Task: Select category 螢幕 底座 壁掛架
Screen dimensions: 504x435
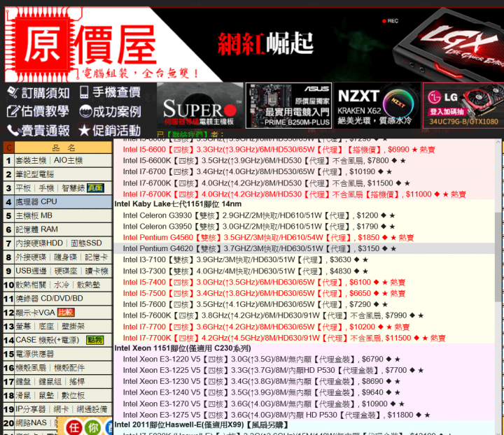Action: [63, 326]
